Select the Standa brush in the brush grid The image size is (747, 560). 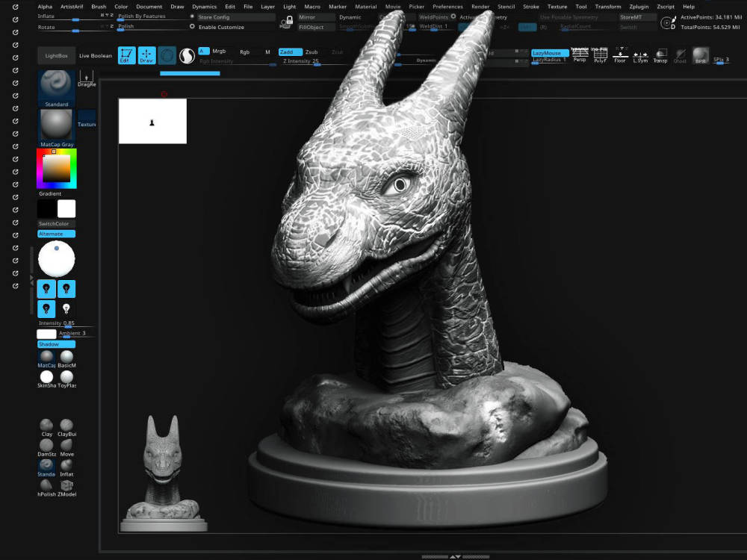tap(46, 467)
